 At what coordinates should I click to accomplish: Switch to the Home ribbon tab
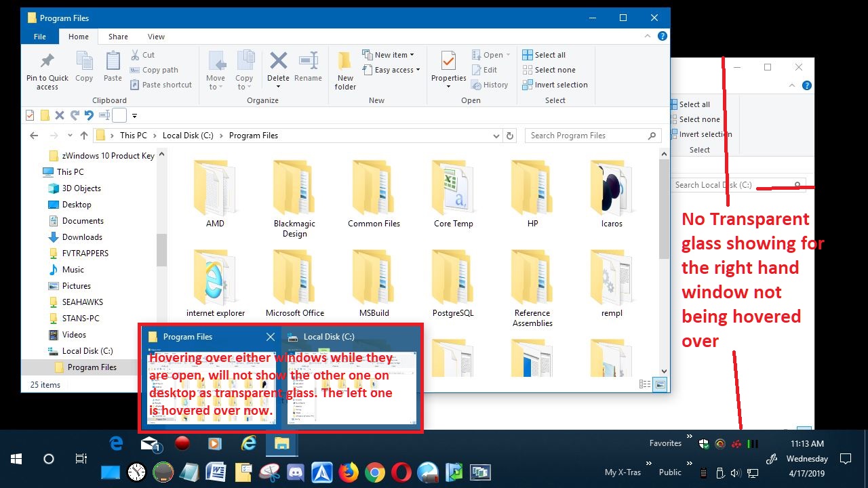click(x=79, y=37)
